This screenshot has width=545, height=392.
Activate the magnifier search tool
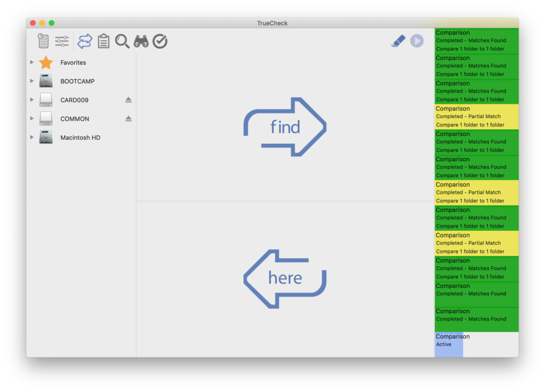click(x=122, y=41)
